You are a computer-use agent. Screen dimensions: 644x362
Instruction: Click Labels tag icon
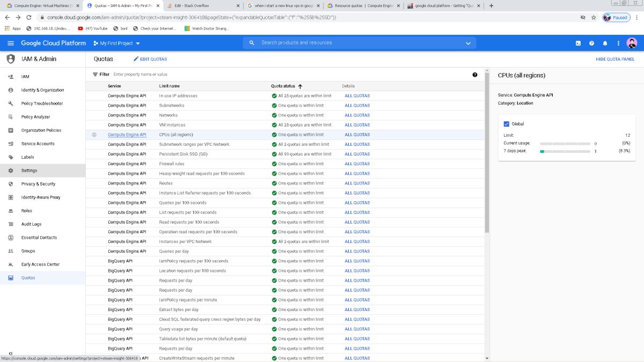[x=11, y=157]
